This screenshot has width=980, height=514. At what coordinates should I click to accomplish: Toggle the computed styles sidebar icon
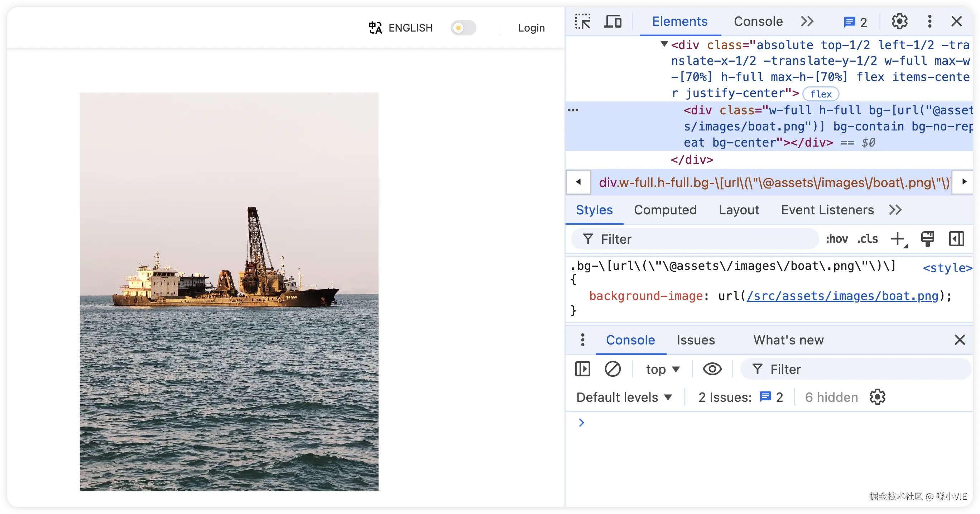point(956,239)
